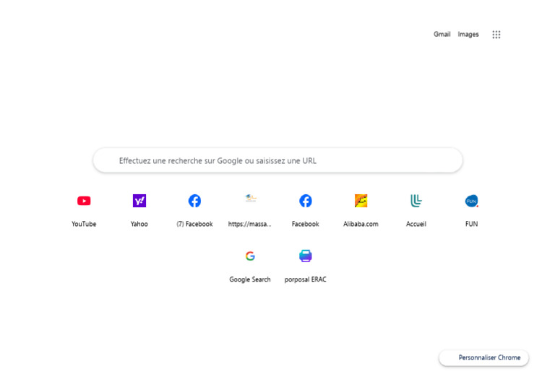The width and height of the screenshot is (555, 392).
Task: Click the icon above 'https://massa...' label
Action: [x=250, y=199]
